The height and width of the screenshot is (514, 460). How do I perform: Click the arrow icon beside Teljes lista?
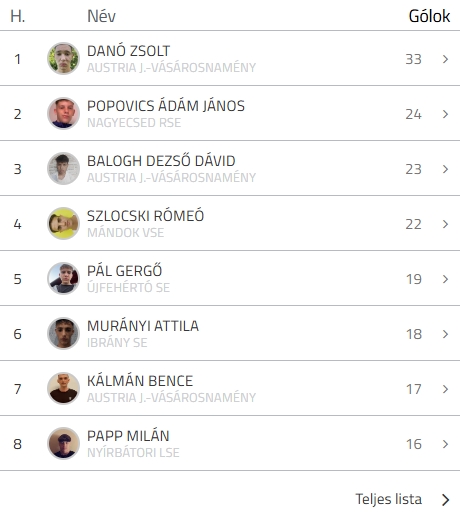(446, 500)
